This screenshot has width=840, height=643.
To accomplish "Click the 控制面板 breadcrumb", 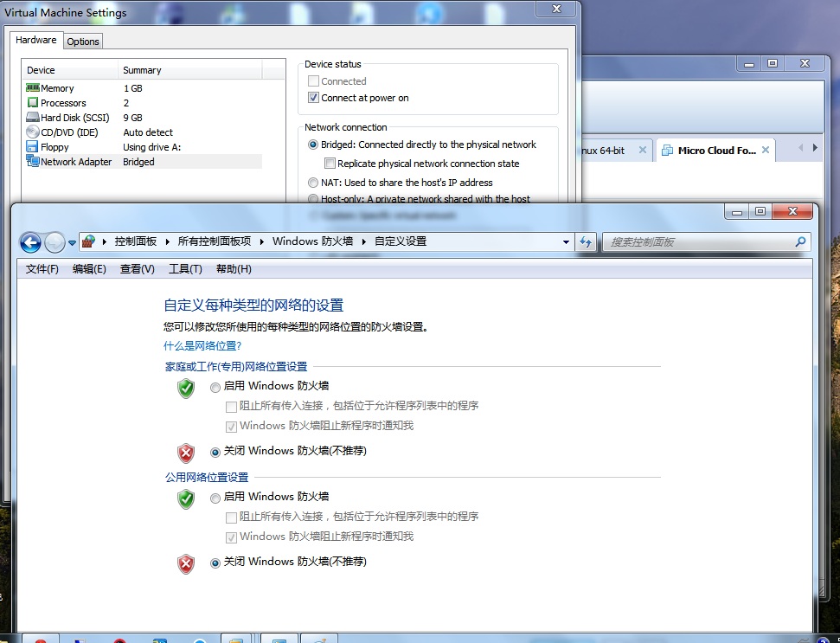I will tap(136, 241).
